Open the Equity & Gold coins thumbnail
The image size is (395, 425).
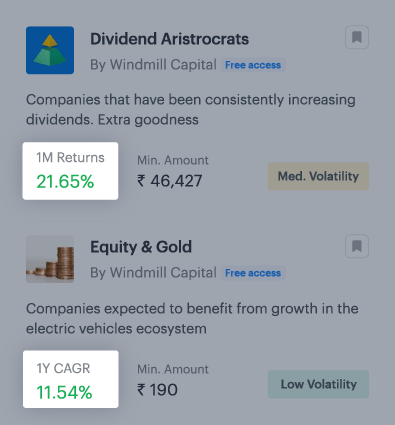(x=50, y=259)
